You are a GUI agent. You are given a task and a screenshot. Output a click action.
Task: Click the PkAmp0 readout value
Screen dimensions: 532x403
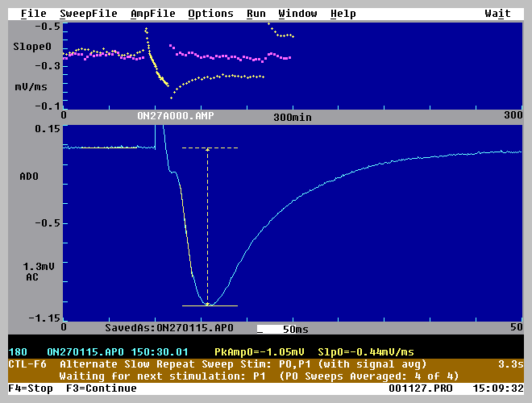coord(260,352)
